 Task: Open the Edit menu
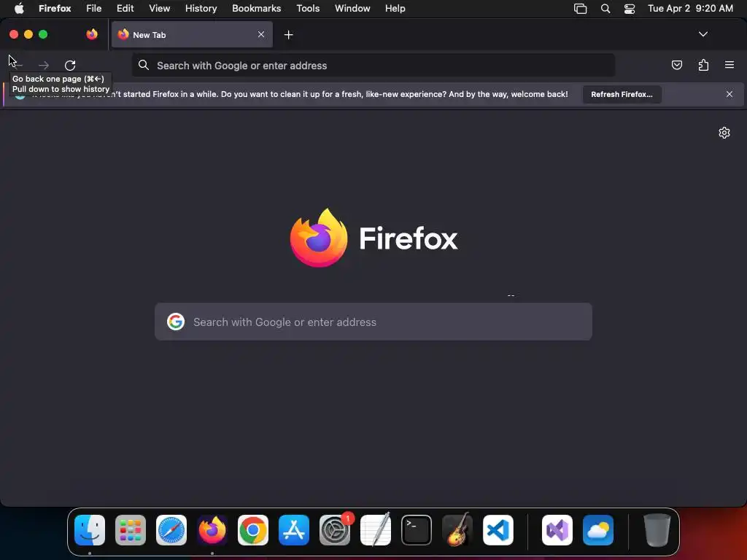pyautogui.click(x=125, y=8)
